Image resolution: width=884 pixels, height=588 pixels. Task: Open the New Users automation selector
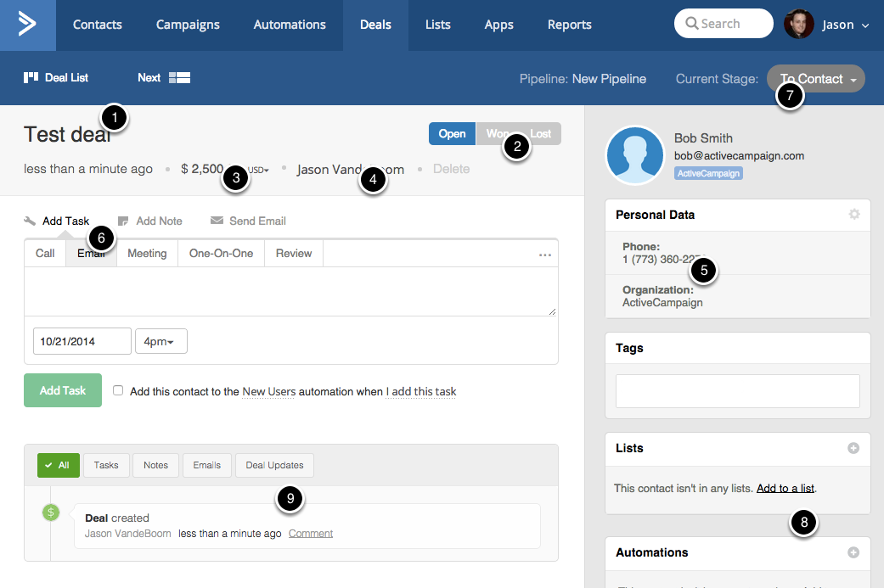tap(268, 391)
